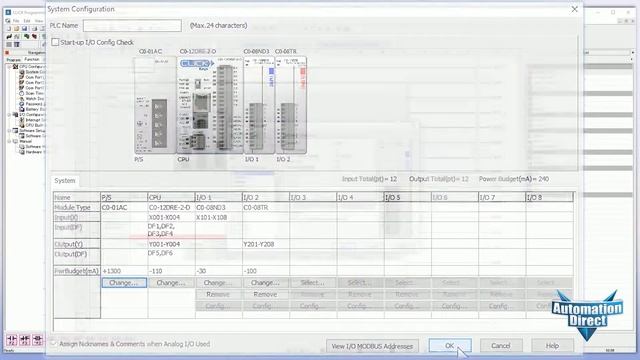This screenshot has height=360, width=640.
Task: Switch to Program tab in Navigation panel
Action: 13,60
